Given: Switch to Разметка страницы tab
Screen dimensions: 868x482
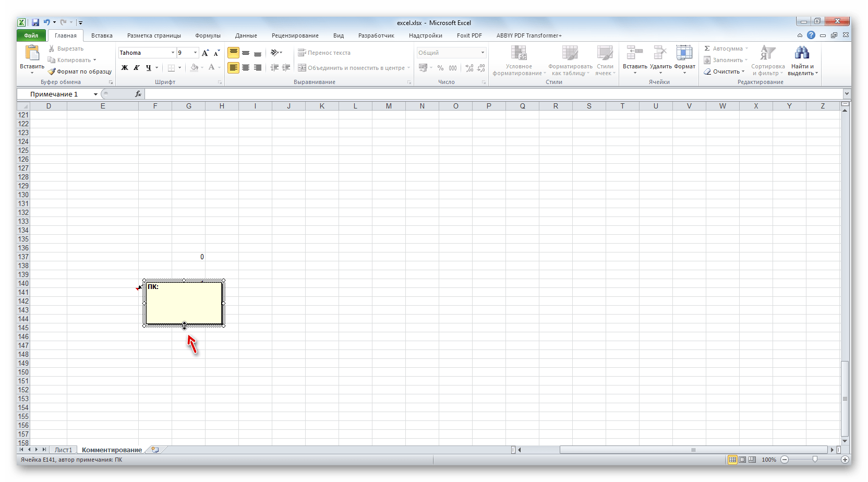Looking at the screenshot, I should (x=154, y=35).
